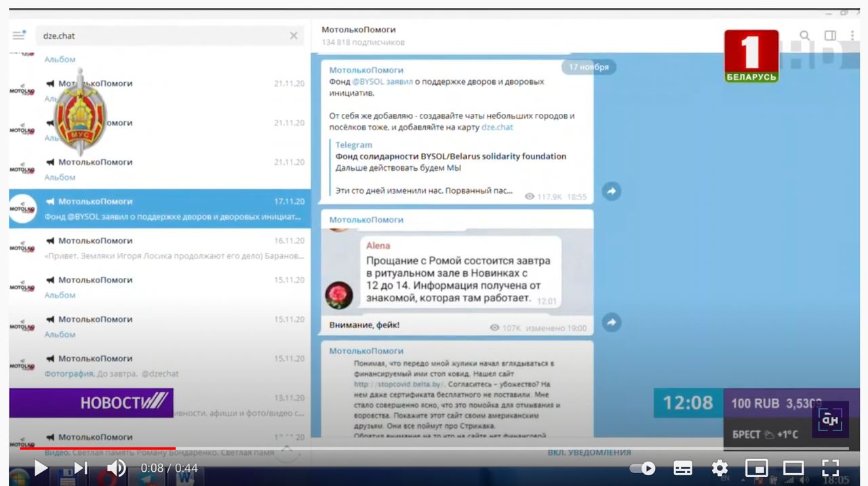Image resolution: width=868 pixels, height=486 pixels.
Task: Open the Word icon in the Windows taskbar
Action: (x=185, y=476)
